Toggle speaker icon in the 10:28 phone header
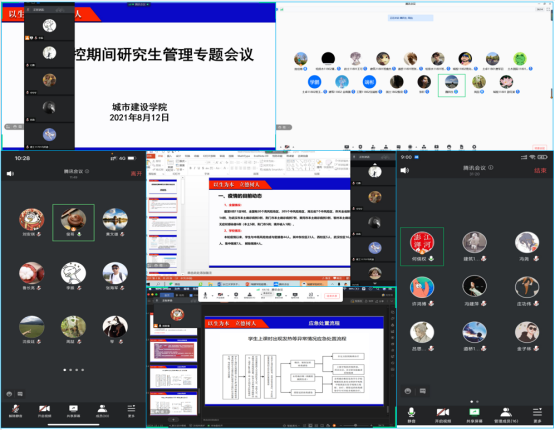555x430 pixels. pyautogui.click(x=10, y=173)
